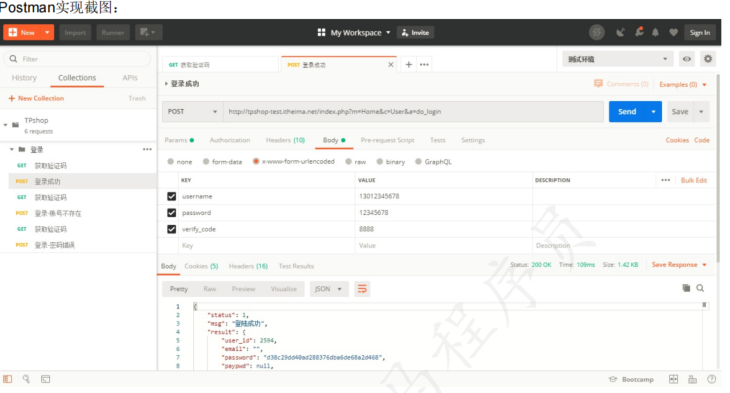The height and width of the screenshot is (393, 730).
Task: Collapse the TPshop collection
Action: [6, 125]
